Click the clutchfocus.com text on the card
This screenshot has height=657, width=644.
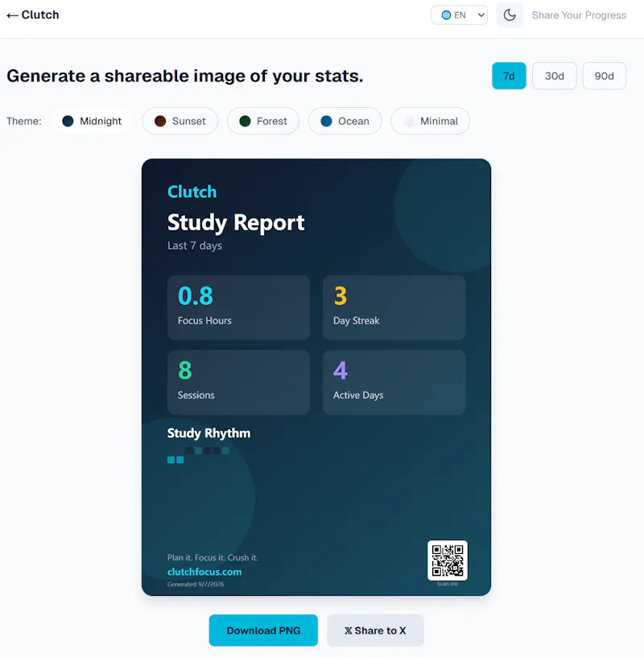pos(204,572)
